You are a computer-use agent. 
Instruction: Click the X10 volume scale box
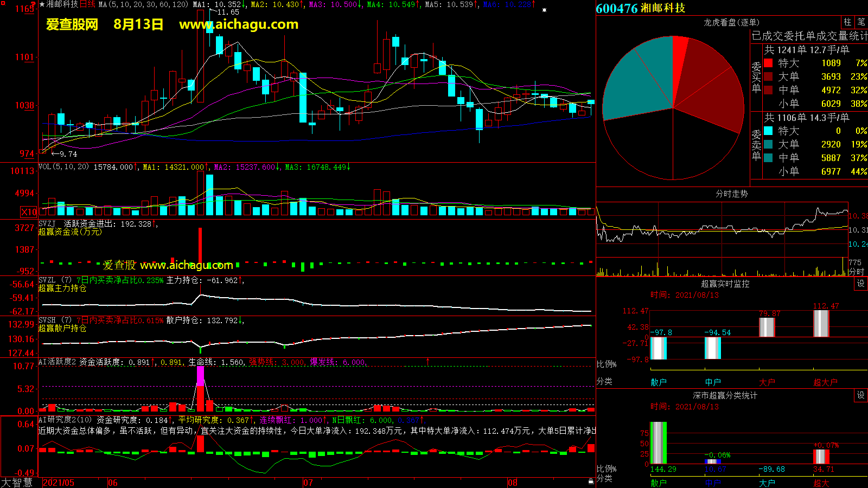coord(29,212)
